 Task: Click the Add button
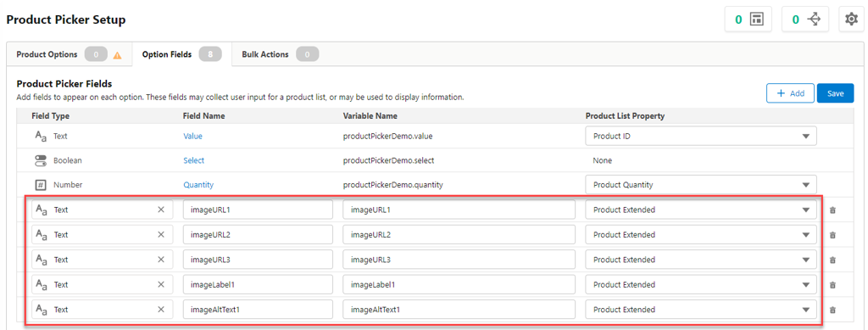pyautogui.click(x=790, y=93)
